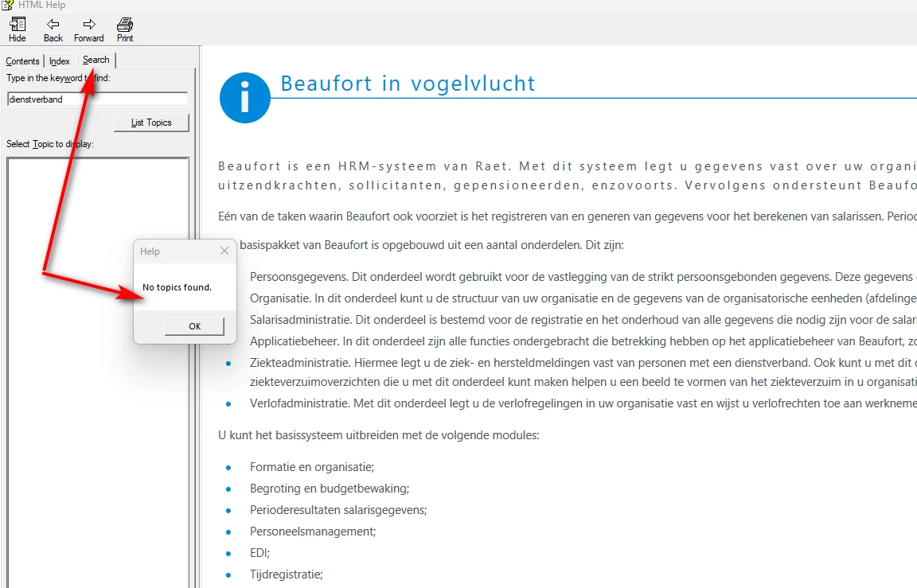Click the keyword field containing dienstverband

(x=98, y=99)
